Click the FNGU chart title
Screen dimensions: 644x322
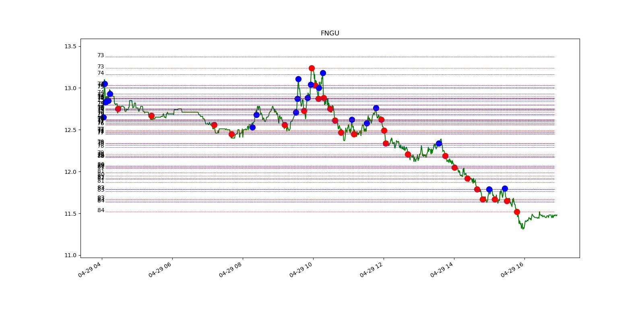[330, 33]
